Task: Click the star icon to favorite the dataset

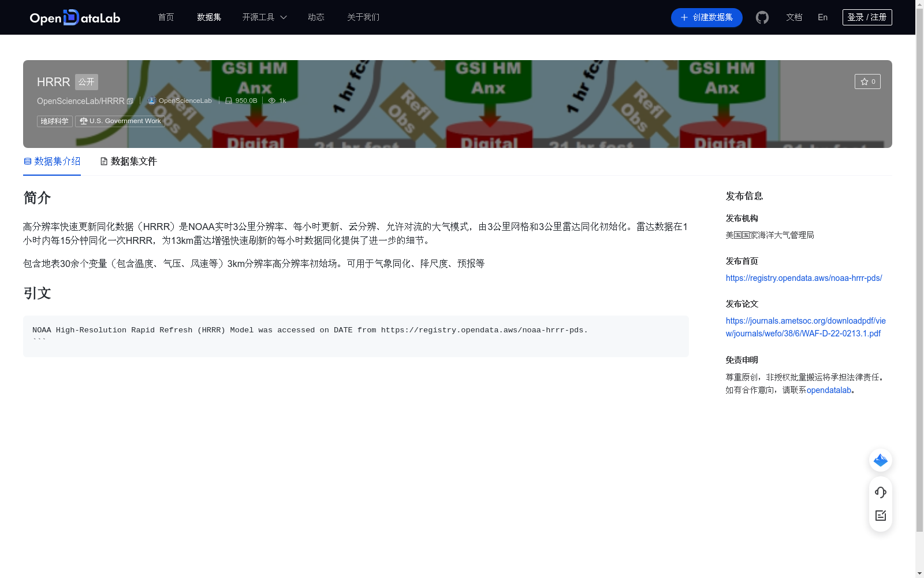Action: point(865,81)
